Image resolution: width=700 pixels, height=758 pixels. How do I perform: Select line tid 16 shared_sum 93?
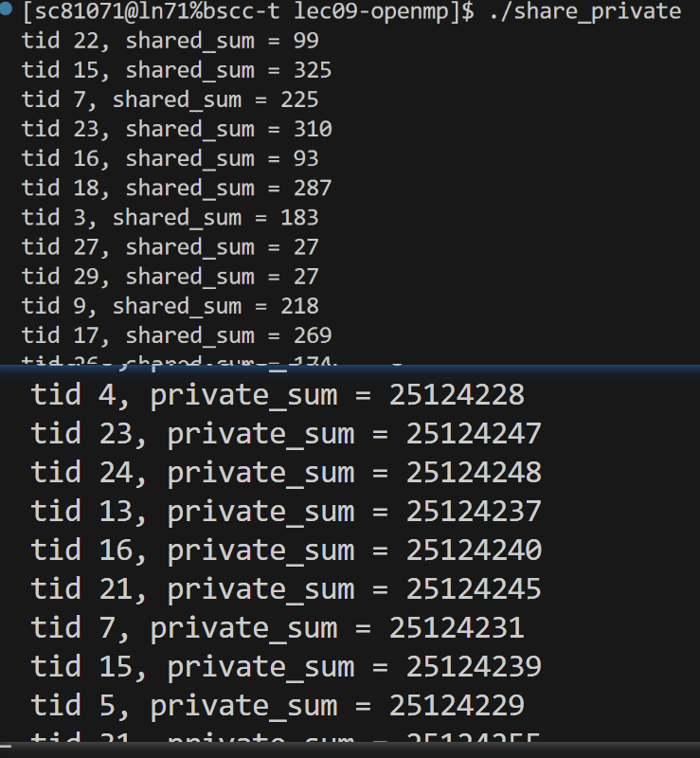pyautogui.click(x=171, y=159)
